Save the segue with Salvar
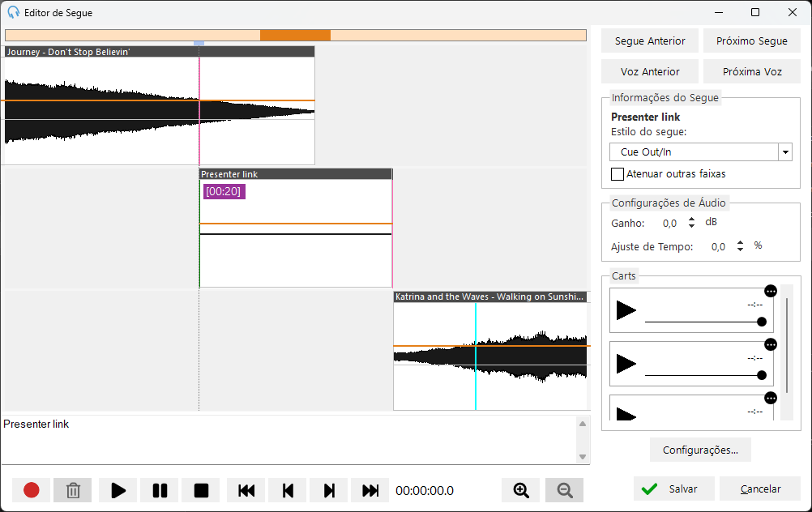The height and width of the screenshot is (512, 812). tap(673, 489)
